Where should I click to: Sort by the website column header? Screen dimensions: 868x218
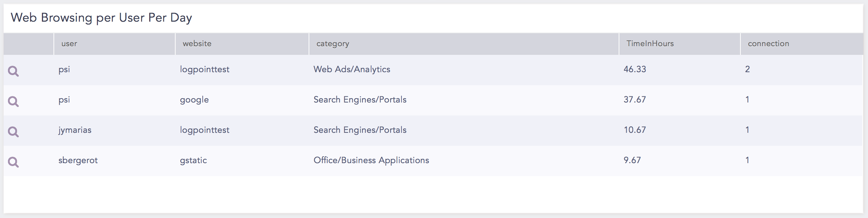pos(197,44)
